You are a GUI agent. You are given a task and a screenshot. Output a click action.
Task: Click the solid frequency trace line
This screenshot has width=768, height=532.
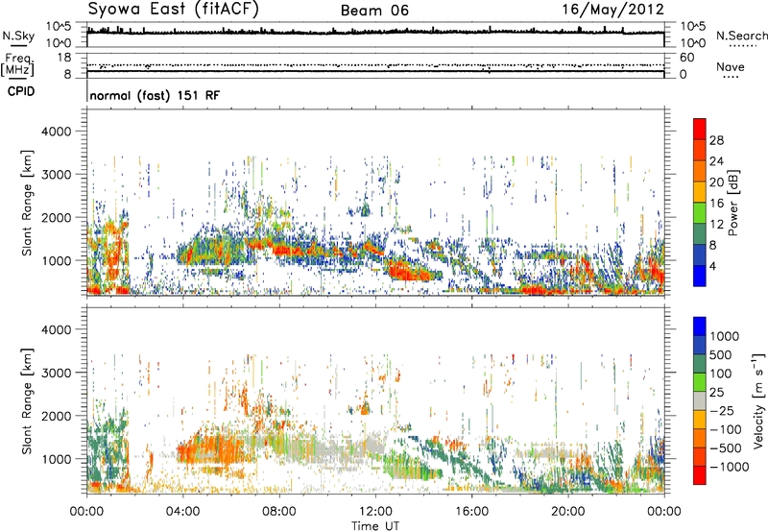375,71
